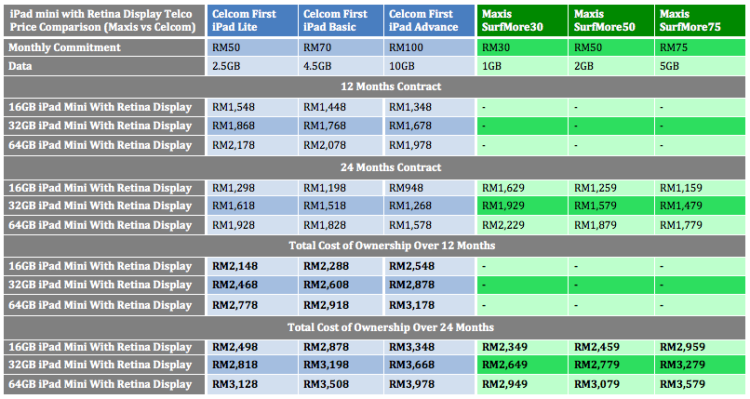Click the Celcom First iPad Advance header

pyautogui.click(x=430, y=21)
